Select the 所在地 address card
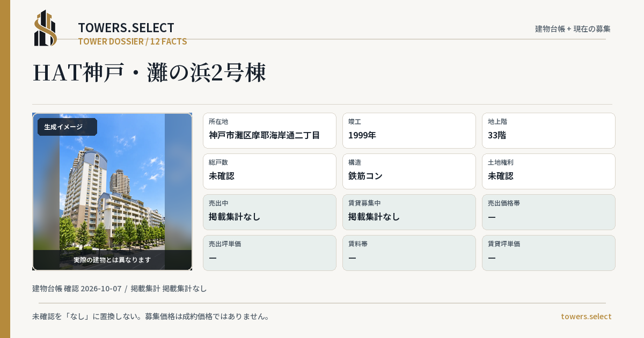 point(269,130)
